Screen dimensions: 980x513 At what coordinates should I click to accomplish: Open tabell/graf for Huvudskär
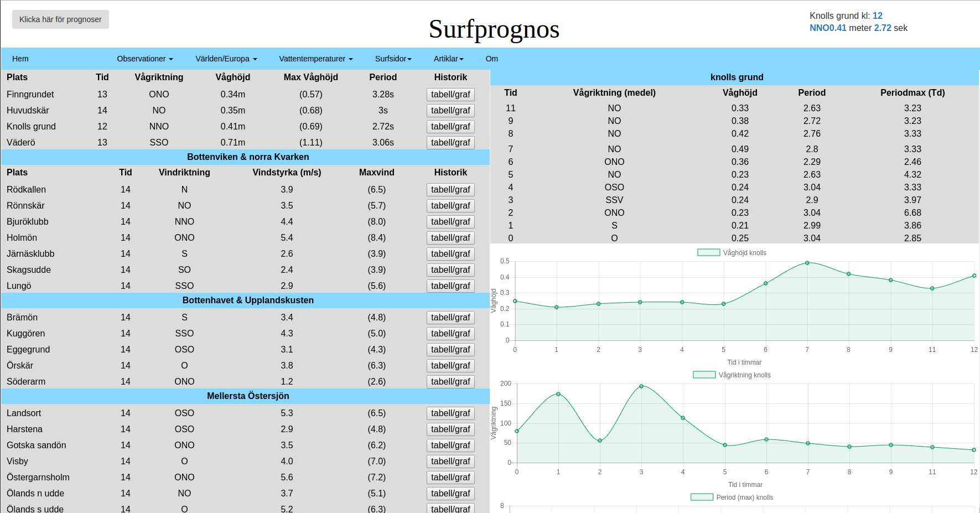450,111
